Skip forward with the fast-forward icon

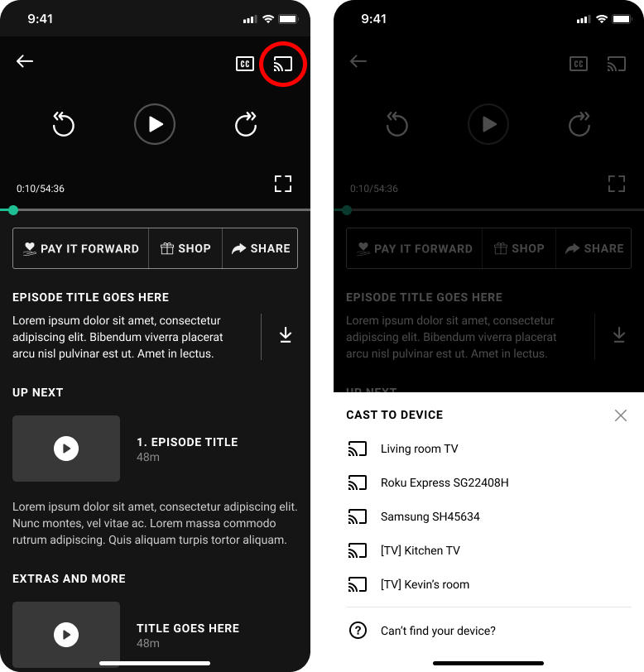coord(246,124)
